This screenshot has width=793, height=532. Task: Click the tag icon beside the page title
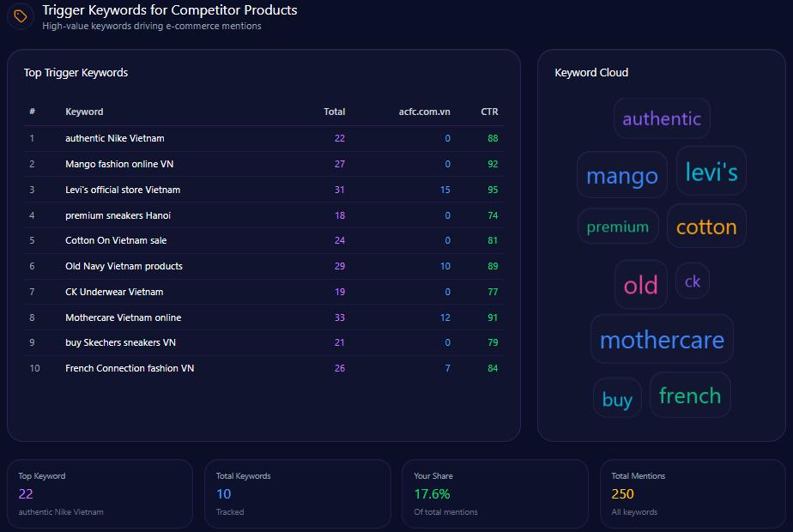(x=21, y=16)
